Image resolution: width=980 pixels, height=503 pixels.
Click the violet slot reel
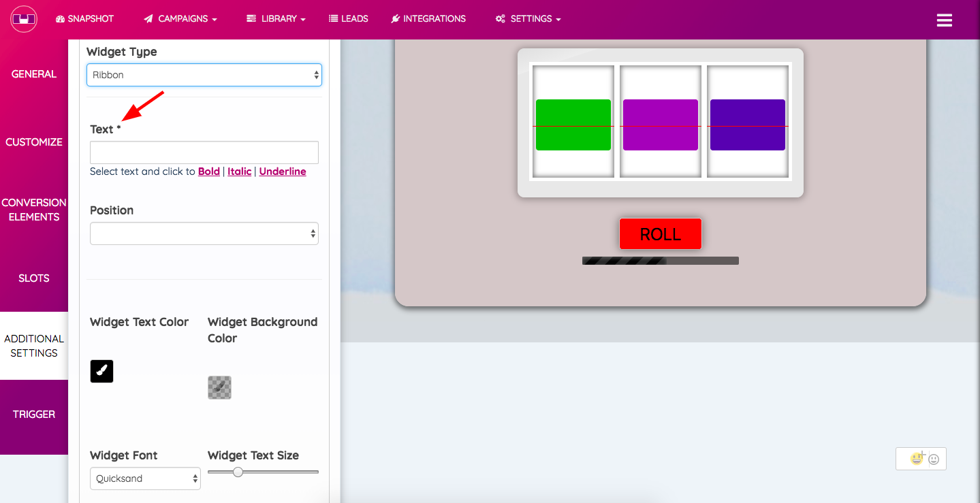[748, 125]
